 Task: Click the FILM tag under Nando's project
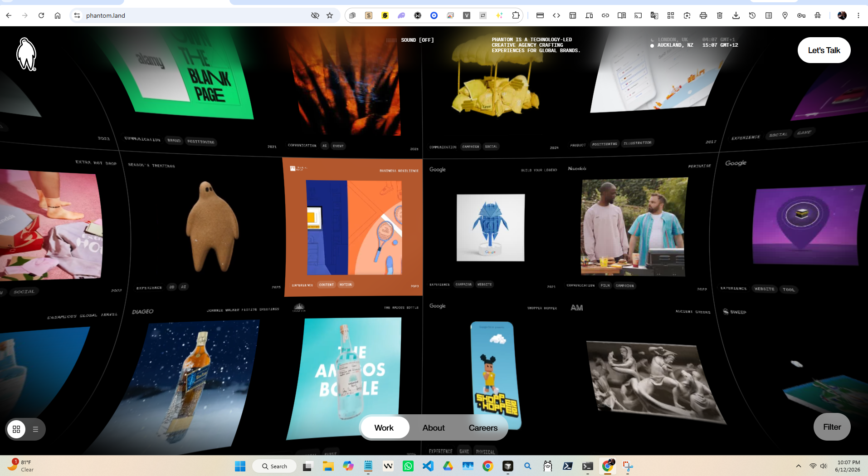pos(605,285)
